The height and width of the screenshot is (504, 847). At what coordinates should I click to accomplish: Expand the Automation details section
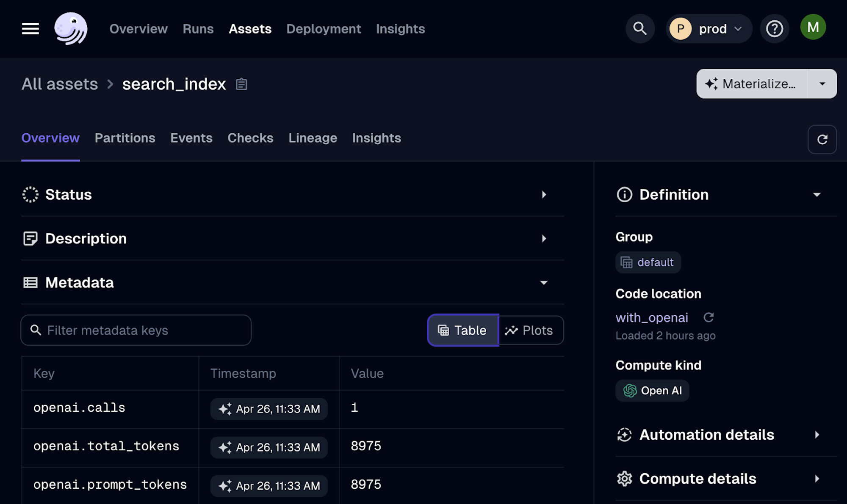click(x=817, y=435)
